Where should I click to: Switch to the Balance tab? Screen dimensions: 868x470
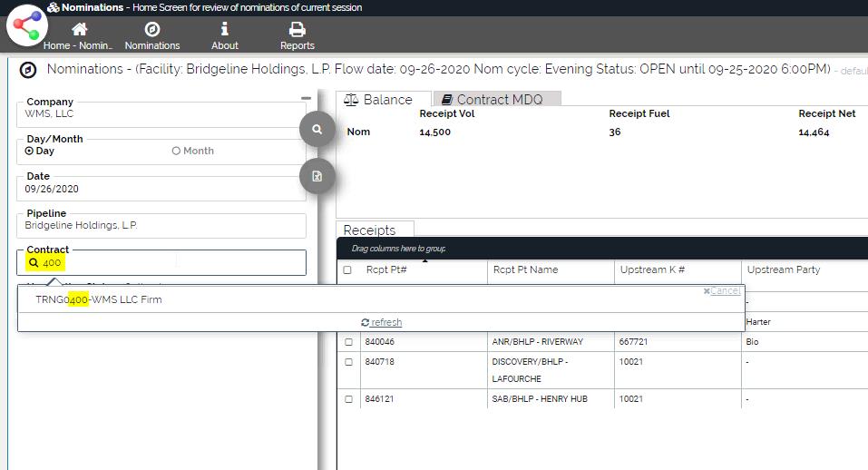pyautogui.click(x=378, y=100)
